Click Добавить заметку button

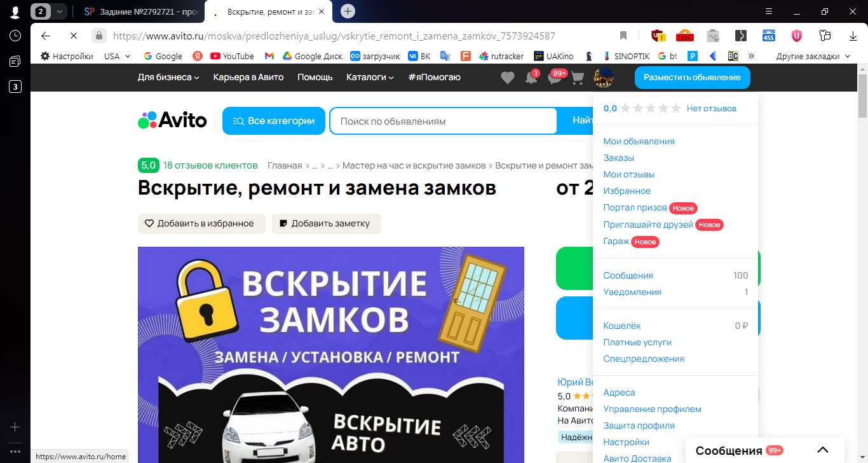(327, 223)
